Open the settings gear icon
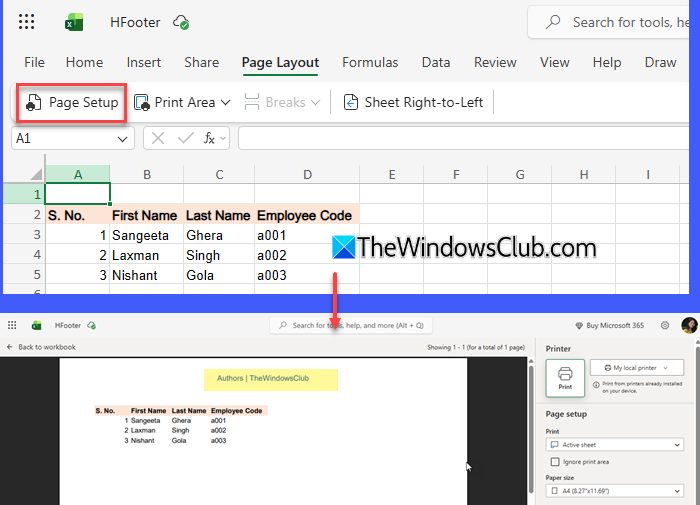Screen dimensions: 700x505 point(665,326)
